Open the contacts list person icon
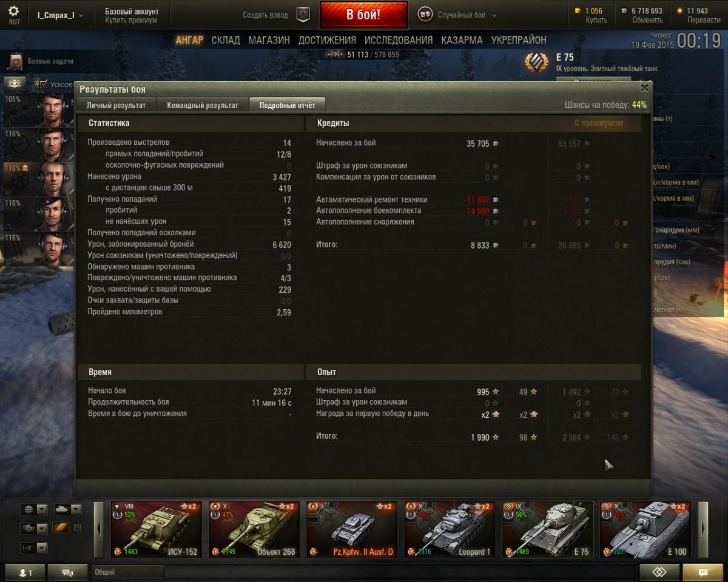 click(24, 572)
